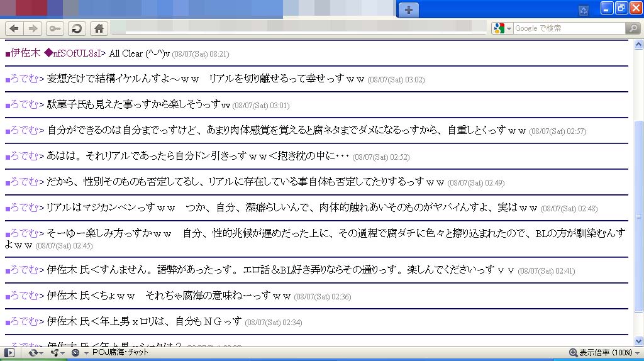Click message starting 伊佐木 氏＜ちょｗｗ
The width and height of the screenshot is (644, 361).
pos(169,296)
